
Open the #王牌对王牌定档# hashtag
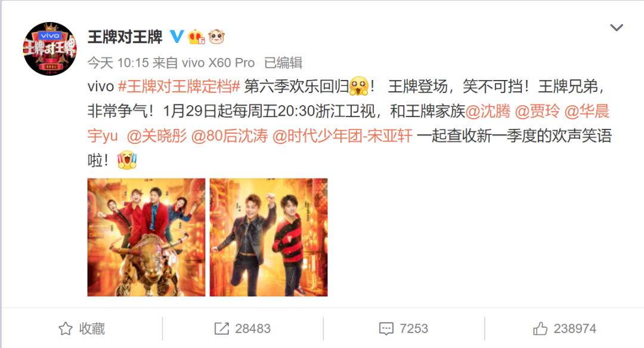coord(179,87)
